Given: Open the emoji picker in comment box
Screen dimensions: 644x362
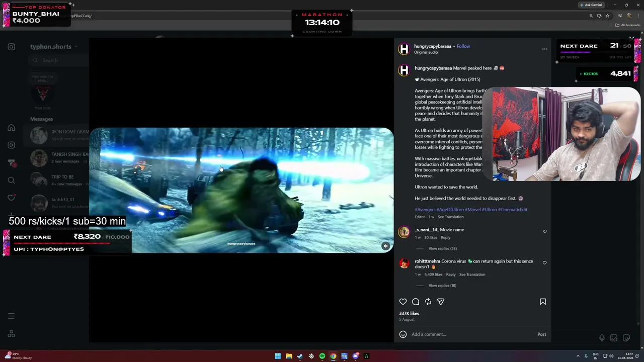Looking at the screenshot, I should click(403, 334).
